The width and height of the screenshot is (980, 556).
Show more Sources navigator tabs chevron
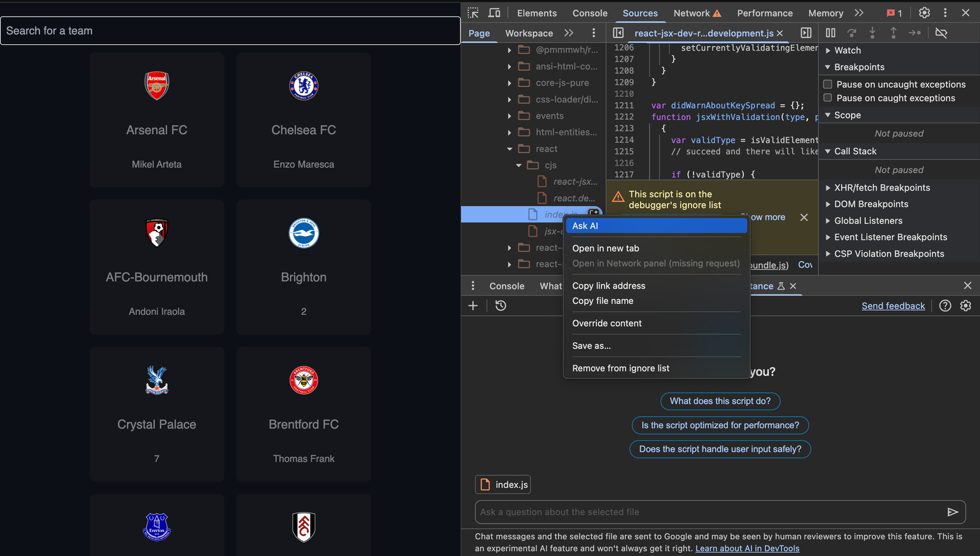pyautogui.click(x=569, y=33)
